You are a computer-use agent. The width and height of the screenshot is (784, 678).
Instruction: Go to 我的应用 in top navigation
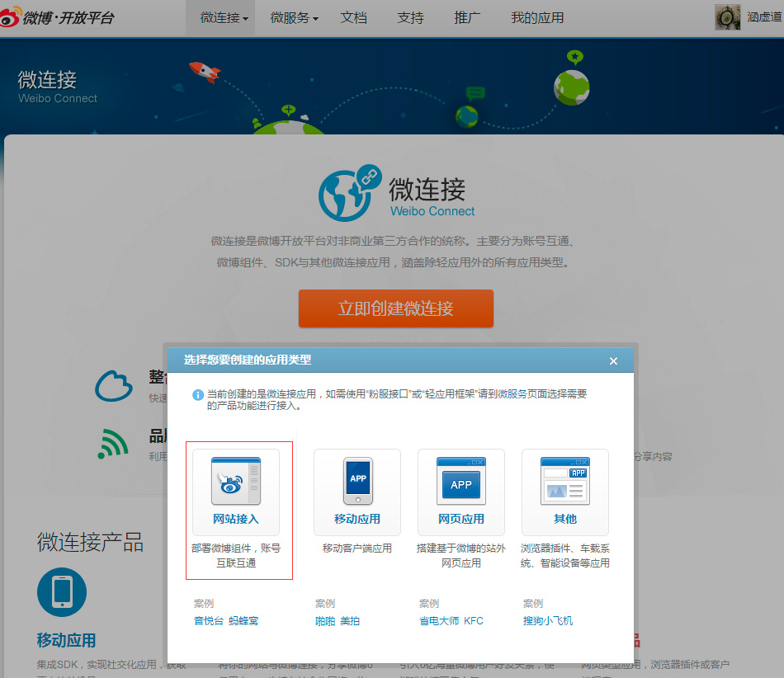click(537, 18)
